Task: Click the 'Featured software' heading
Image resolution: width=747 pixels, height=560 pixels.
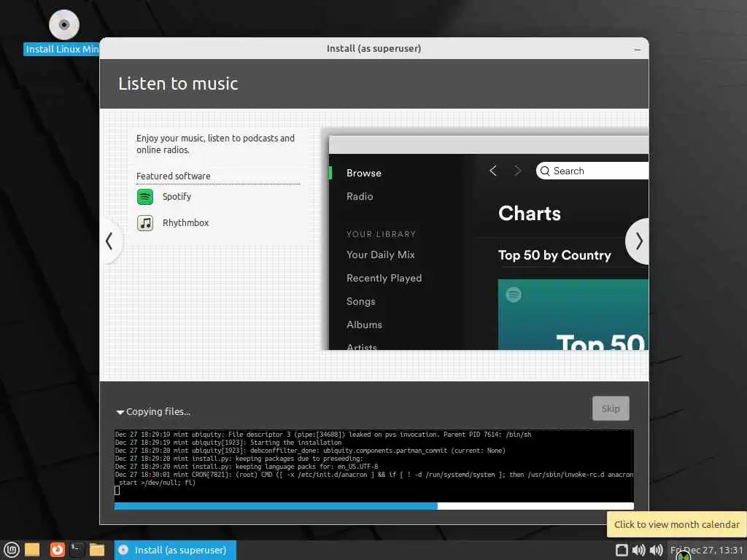Action: (174, 176)
